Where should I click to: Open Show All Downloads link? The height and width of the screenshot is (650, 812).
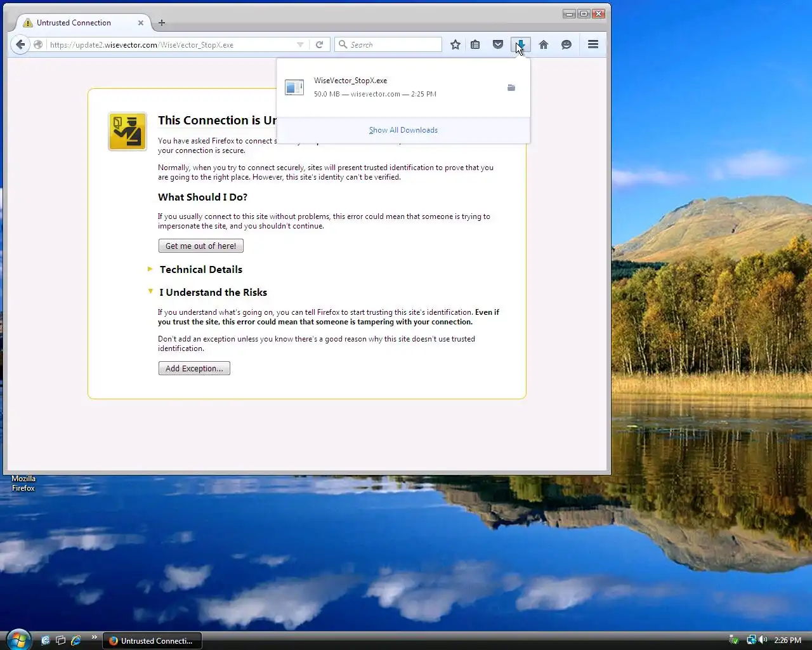pyautogui.click(x=403, y=130)
